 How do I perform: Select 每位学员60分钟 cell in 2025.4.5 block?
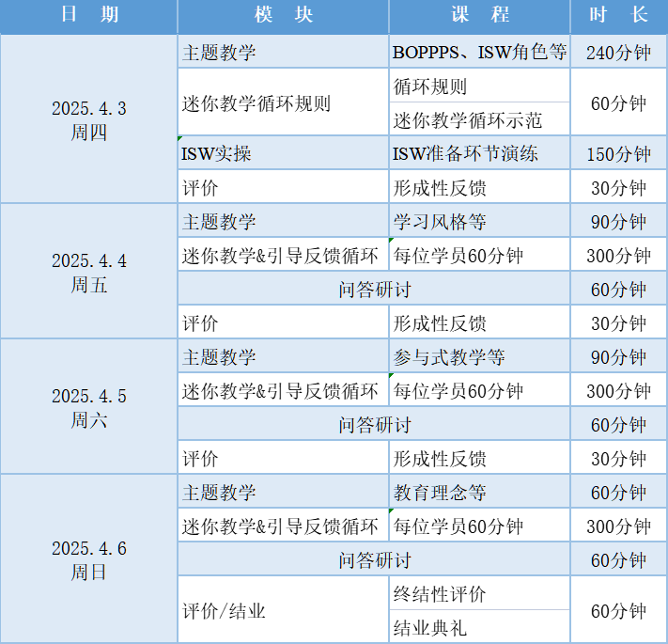pos(480,389)
